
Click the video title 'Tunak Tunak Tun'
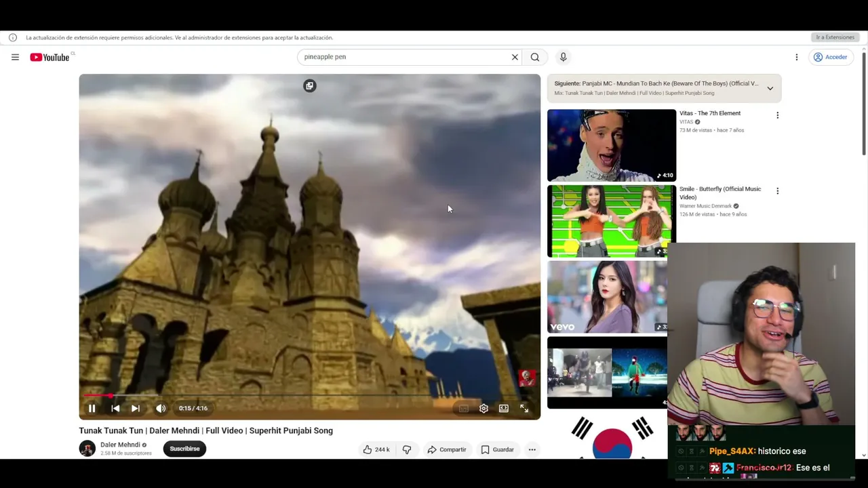click(205, 430)
